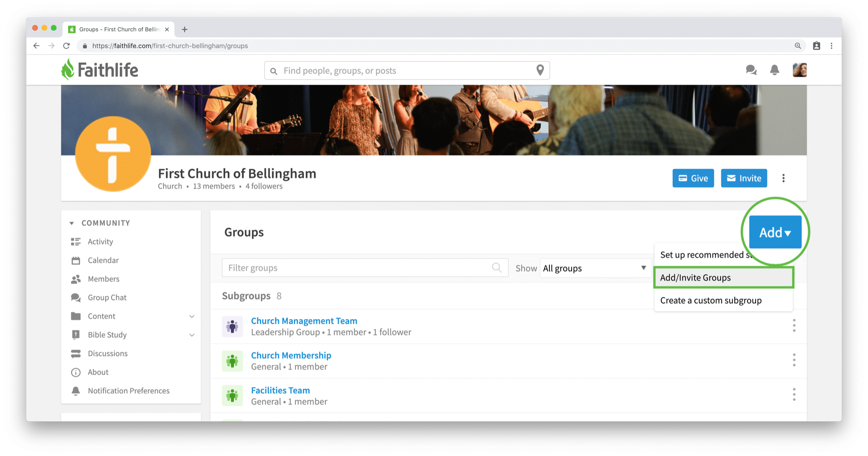Open the church three-dot menu beside Invite
Image resolution: width=868 pixels, height=456 pixels.
tap(783, 178)
